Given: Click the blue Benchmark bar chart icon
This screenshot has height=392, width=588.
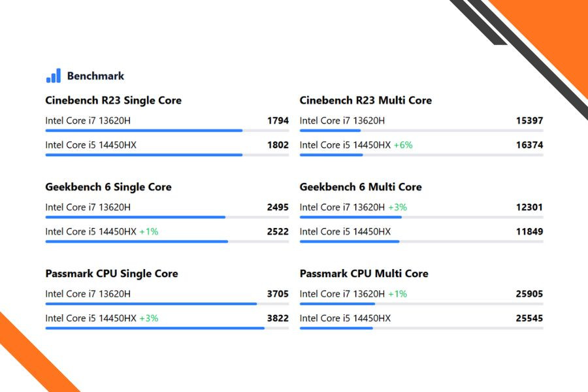Looking at the screenshot, I should click(x=54, y=76).
